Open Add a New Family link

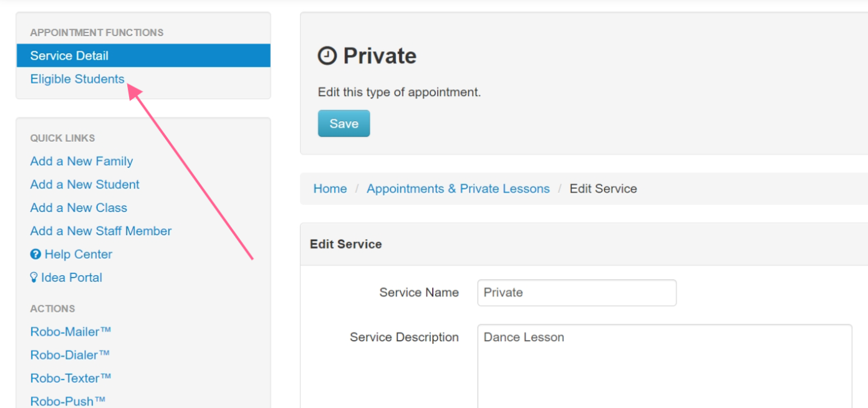(x=82, y=162)
